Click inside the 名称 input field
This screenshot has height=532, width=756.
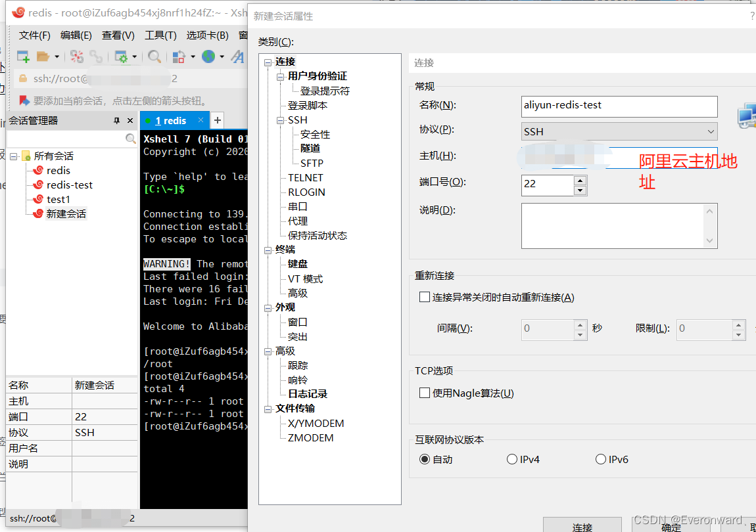[x=618, y=106]
